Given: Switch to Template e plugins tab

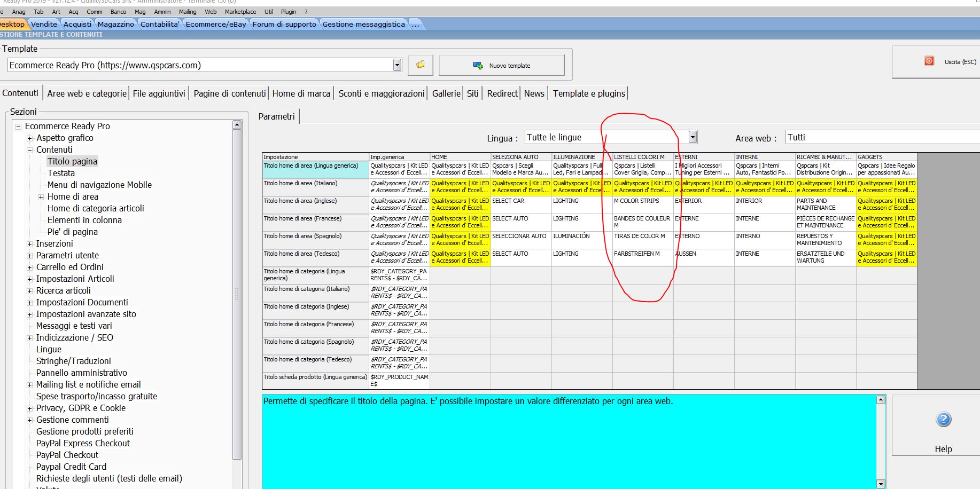Looking at the screenshot, I should (x=589, y=93).
